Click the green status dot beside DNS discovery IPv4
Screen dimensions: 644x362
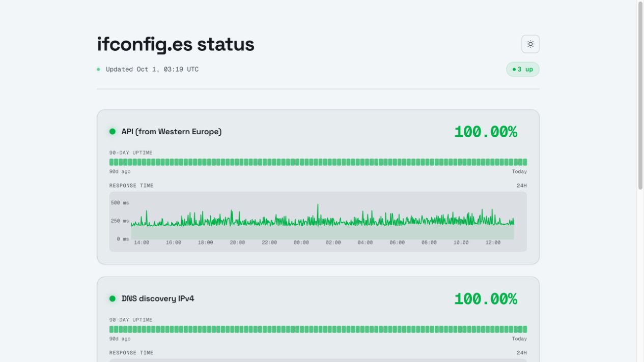113,298
